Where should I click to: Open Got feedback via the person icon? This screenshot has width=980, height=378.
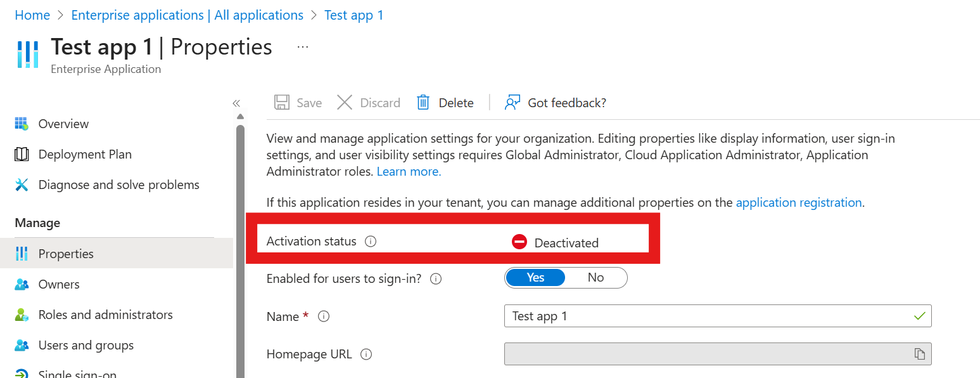click(x=513, y=102)
